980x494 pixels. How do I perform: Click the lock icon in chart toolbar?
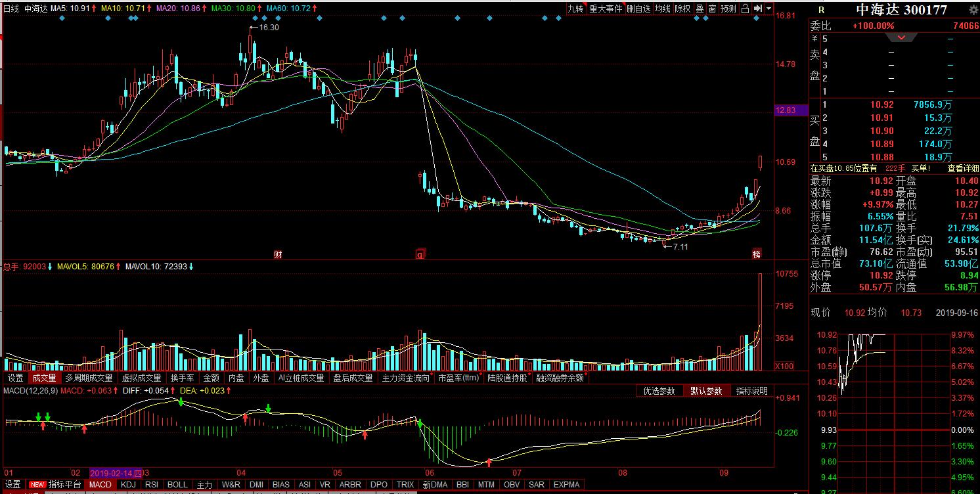pos(744,9)
